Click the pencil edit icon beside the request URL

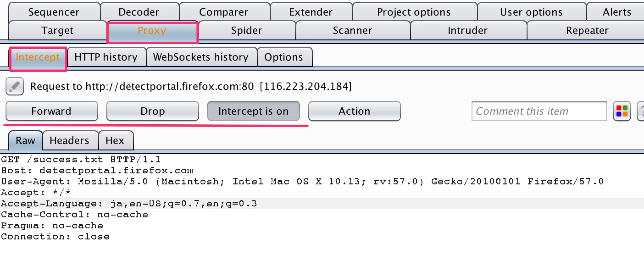(14, 86)
